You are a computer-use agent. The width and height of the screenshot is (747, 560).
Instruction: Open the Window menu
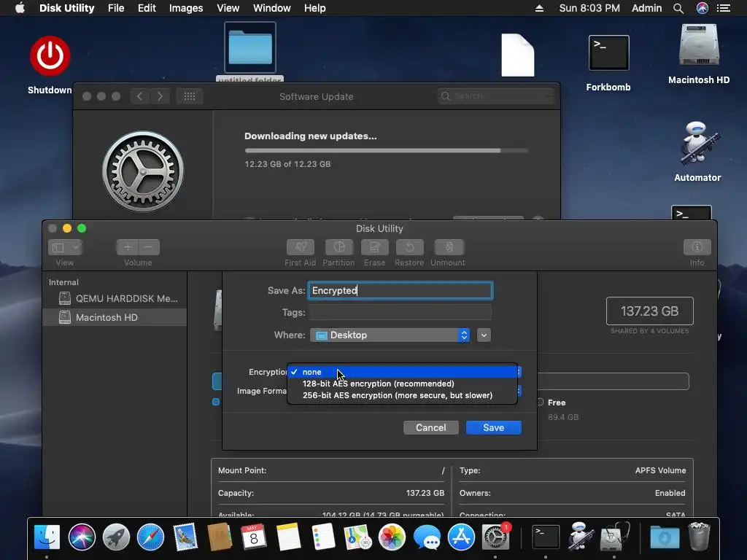pyautogui.click(x=271, y=8)
